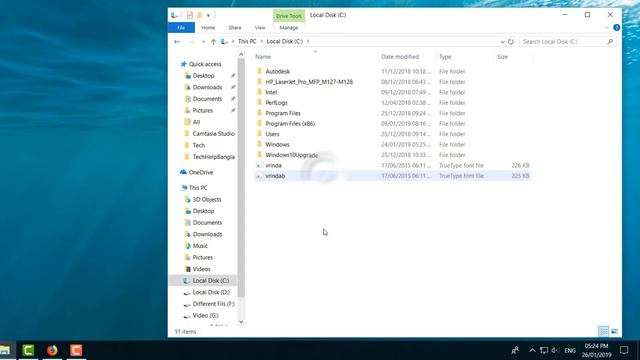The image size is (640, 360).
Task: Open the Share ribbon tab
Action: tap(235, 28)
